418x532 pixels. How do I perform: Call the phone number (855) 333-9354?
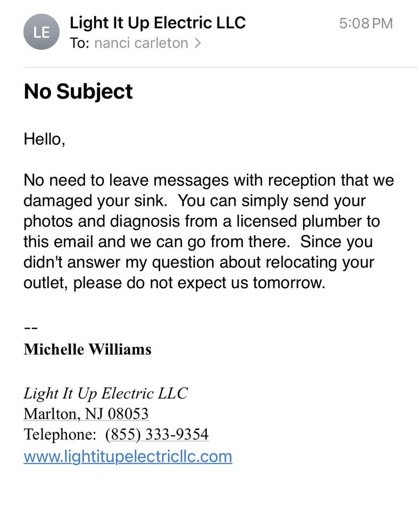click(x=157, y=435)
